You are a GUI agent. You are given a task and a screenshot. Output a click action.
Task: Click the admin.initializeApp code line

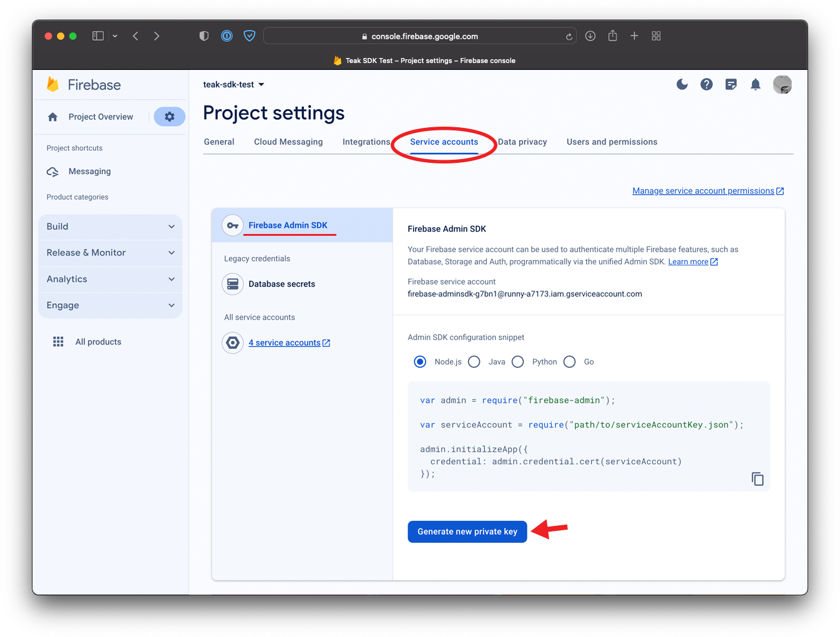tap(474, 449)
